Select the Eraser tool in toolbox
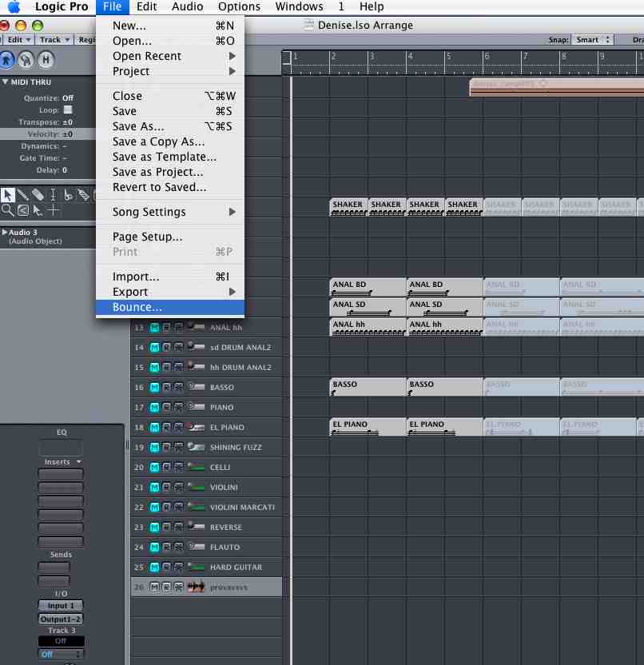 tap(38, 195)
